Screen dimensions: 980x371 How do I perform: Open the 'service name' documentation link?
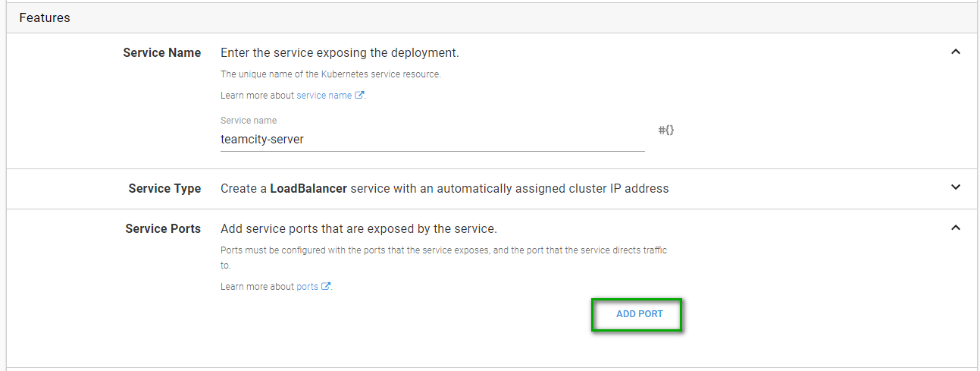[324, 96]
